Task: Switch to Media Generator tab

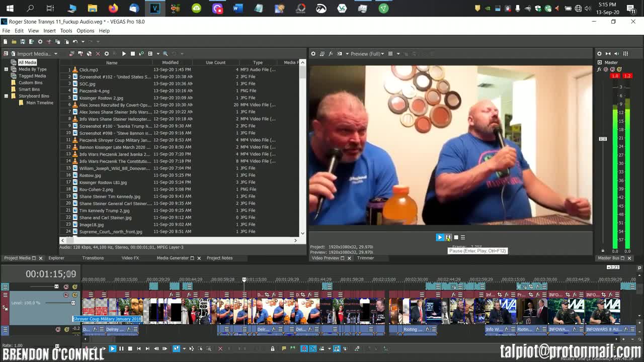Action: click(173, 258)
